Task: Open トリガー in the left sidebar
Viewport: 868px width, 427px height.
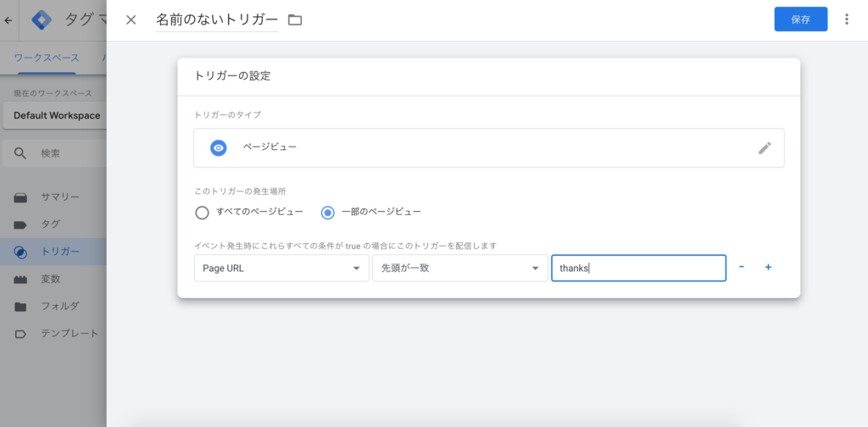Action: [59, 252]
